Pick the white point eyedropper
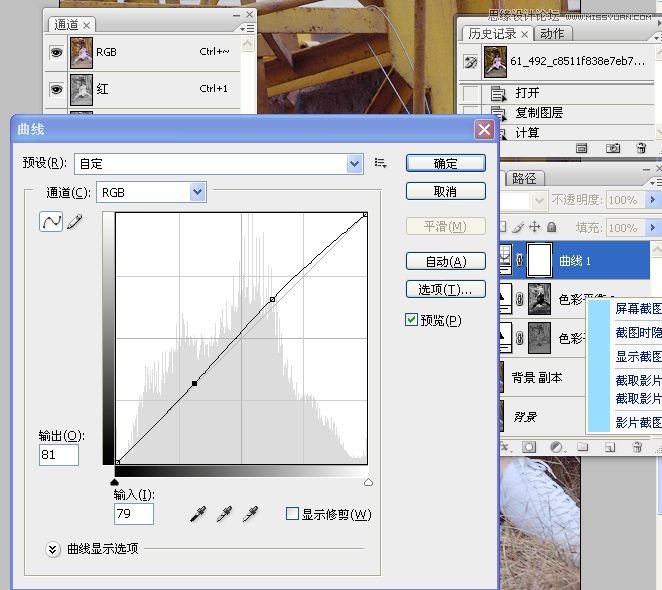Image resolution: width=662 pixels, height=590 pixels. tap(250, 514)
